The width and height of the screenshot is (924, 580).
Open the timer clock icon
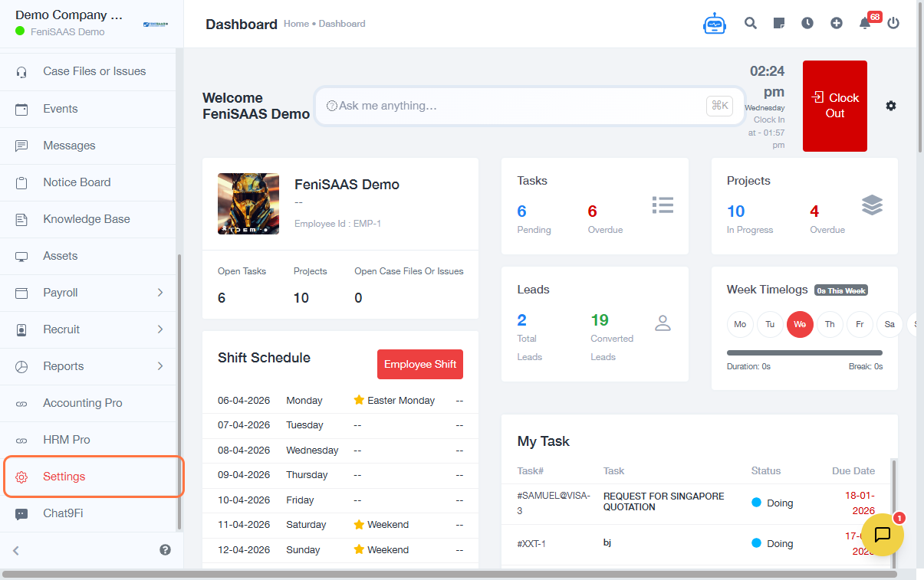click(x=807, y=23)
